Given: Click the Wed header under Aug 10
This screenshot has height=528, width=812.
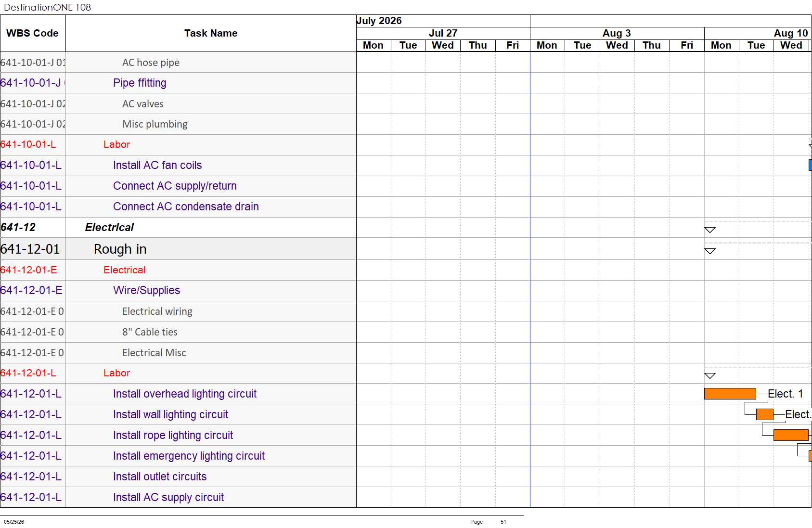Looking at the screenshot, I should 791,45.
